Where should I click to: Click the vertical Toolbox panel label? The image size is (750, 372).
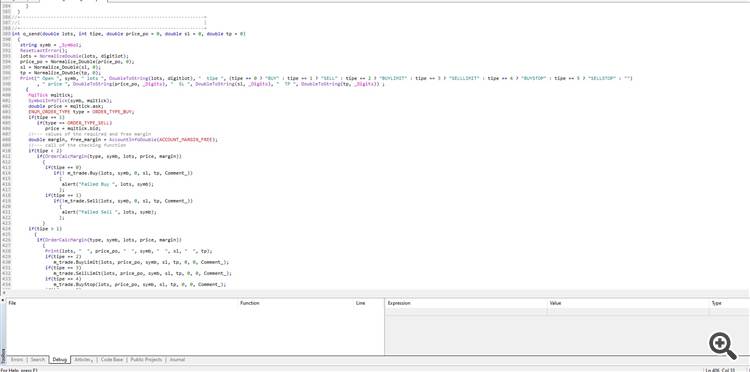[2, 357]
